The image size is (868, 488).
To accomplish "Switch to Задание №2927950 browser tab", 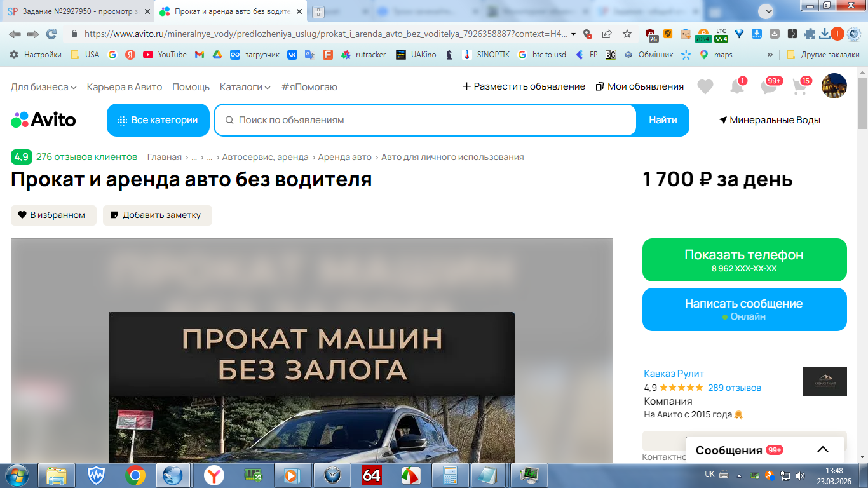I will click(x=78, y=11).
